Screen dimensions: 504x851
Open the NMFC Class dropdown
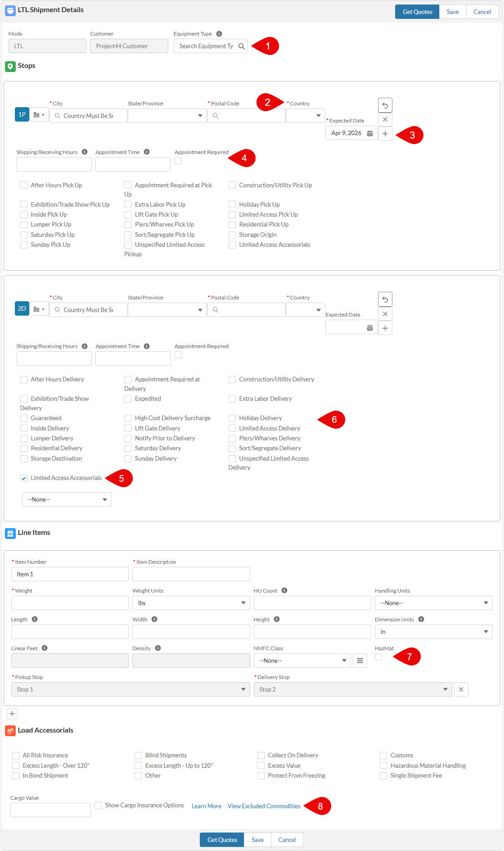302,661
